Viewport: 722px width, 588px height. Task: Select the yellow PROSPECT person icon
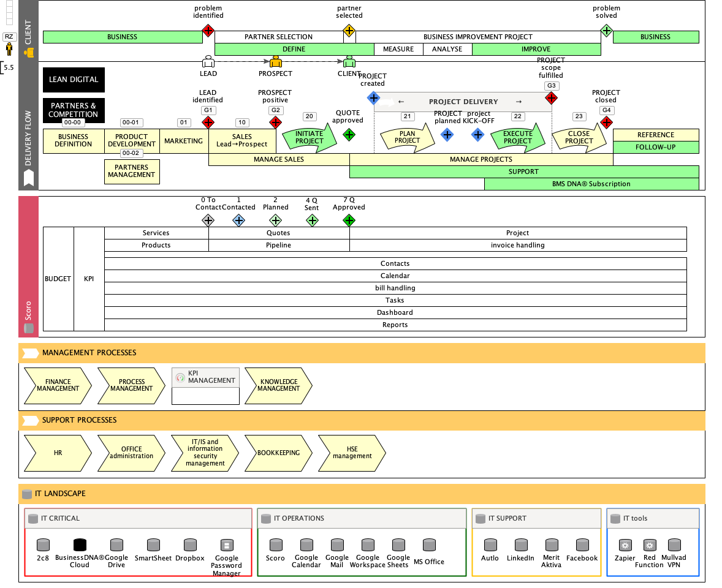276,62
